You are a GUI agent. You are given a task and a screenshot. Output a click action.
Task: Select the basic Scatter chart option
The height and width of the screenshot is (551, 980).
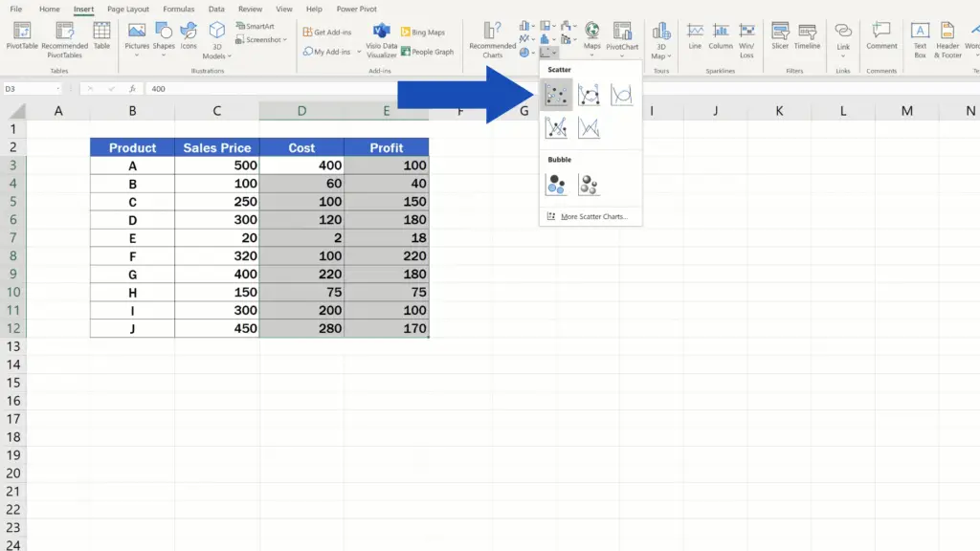(x=557, y=94)
